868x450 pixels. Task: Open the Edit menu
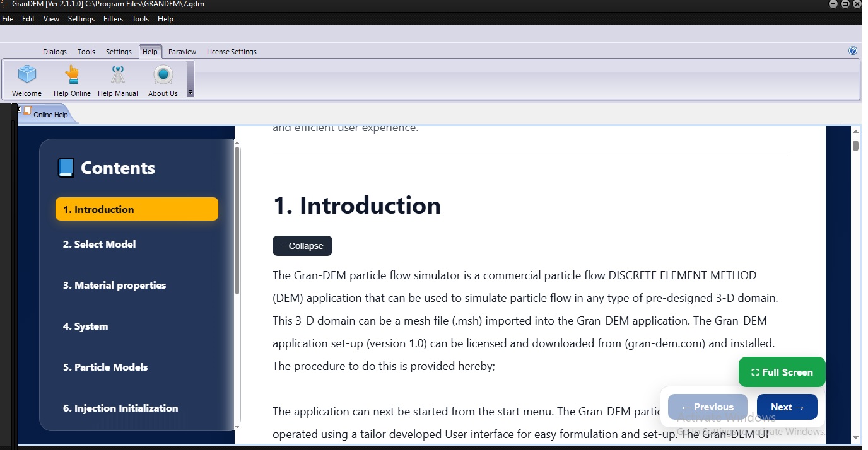click(x=28, y=19)
